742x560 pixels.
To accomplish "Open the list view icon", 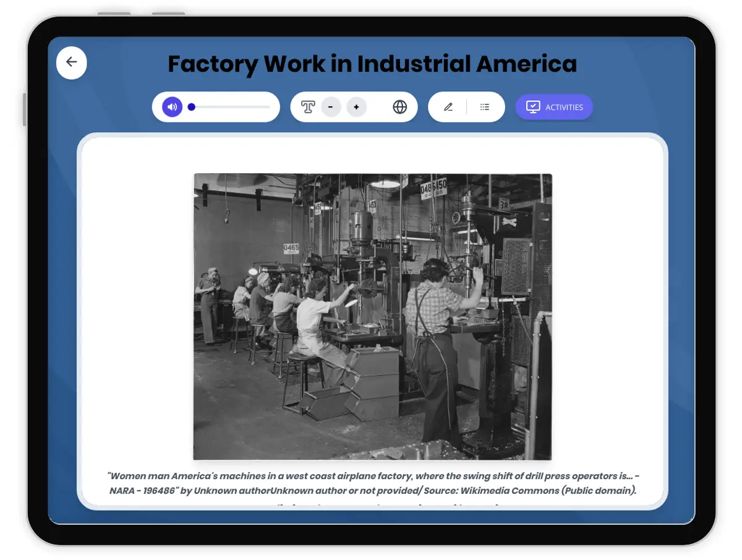I will click(485, 107).
